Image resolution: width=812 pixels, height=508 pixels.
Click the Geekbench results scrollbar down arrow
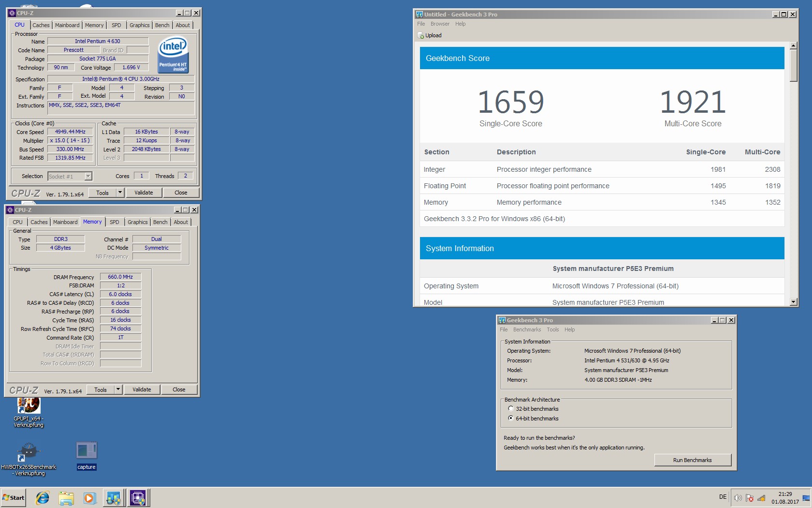pos(793,302)
